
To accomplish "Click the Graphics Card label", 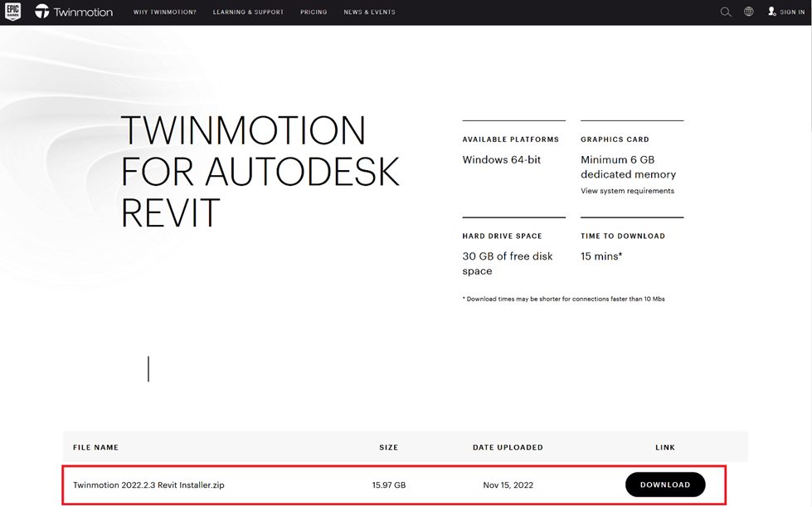I will tap(615, 139).
